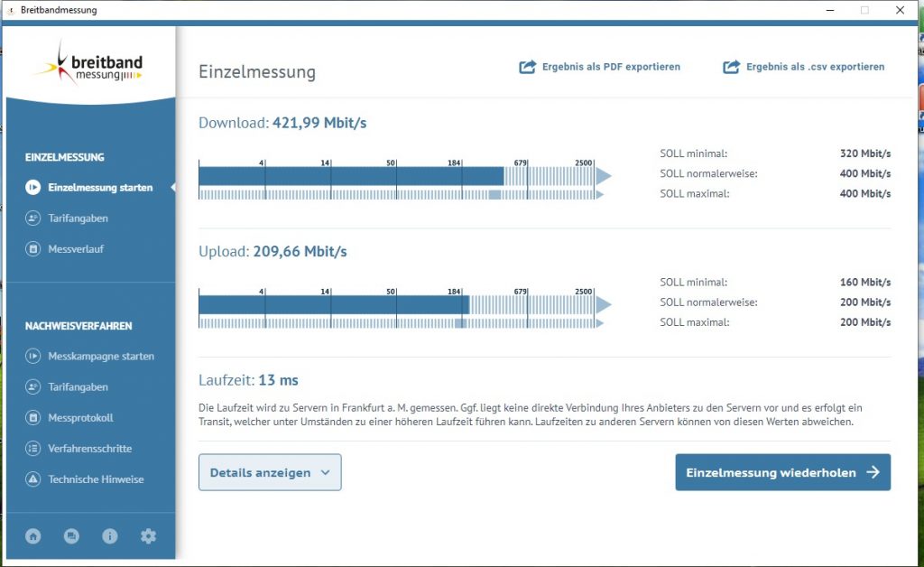Export the result as PDF

(600, 67)
